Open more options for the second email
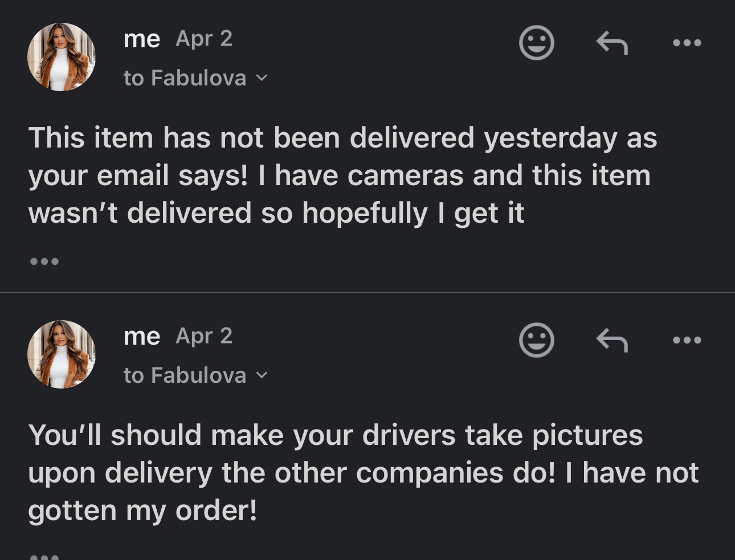This screenshot has width=735, height=560. pyautogui.click(x=687, y=340)
